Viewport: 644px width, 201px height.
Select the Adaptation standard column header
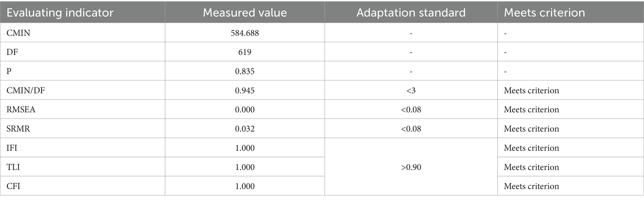(411, 12)
